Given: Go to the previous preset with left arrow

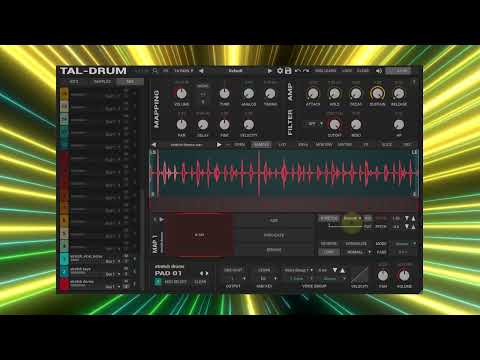Looking at the screenshot, I should (x=201, y=71).
